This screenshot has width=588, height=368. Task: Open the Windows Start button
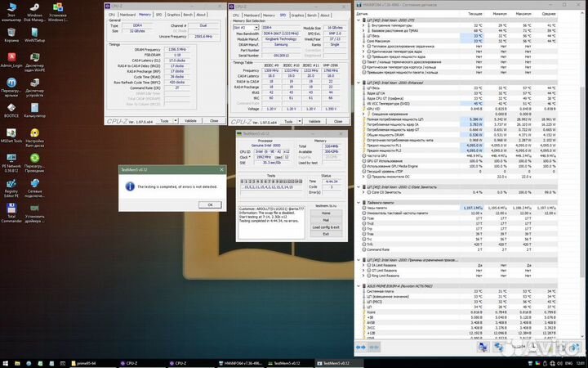(x=6, y=363)
